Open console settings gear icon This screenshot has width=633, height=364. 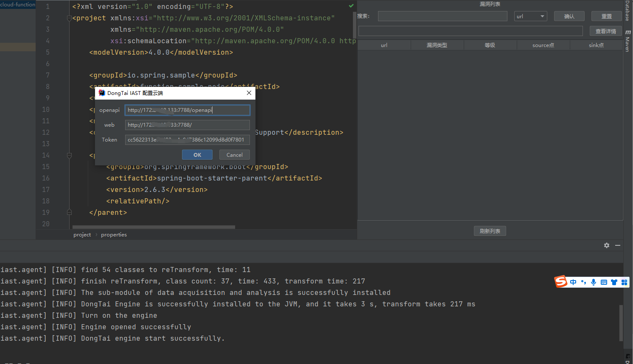607,245
